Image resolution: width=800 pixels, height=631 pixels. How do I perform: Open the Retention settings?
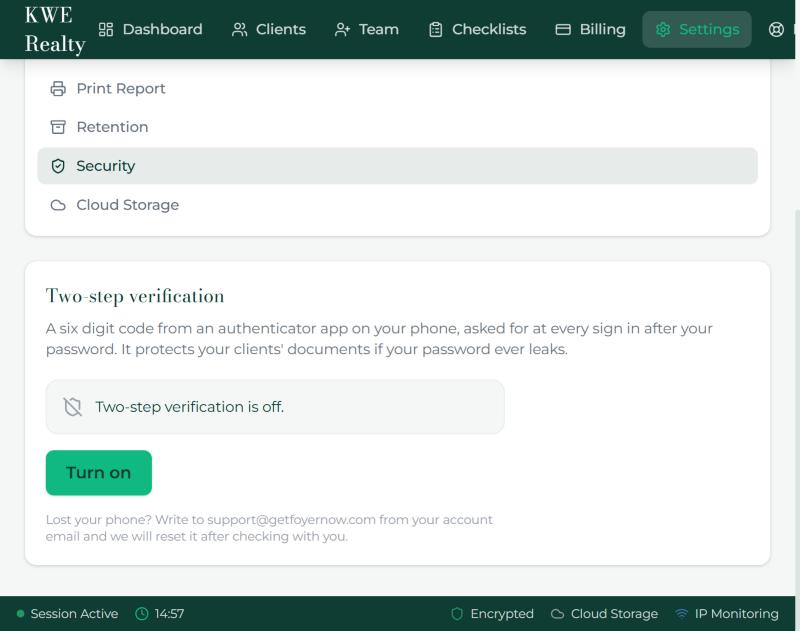tap(397, 127)
